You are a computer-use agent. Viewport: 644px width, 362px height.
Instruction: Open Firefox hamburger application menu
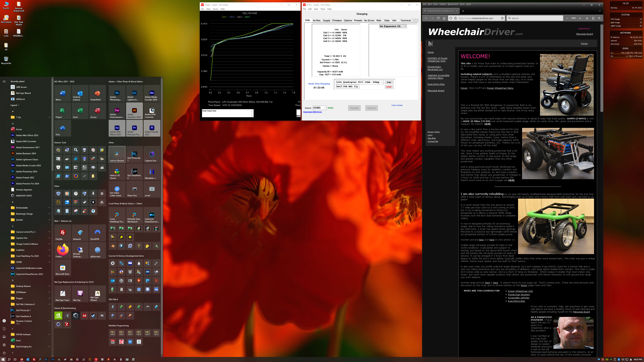[599, 18]
